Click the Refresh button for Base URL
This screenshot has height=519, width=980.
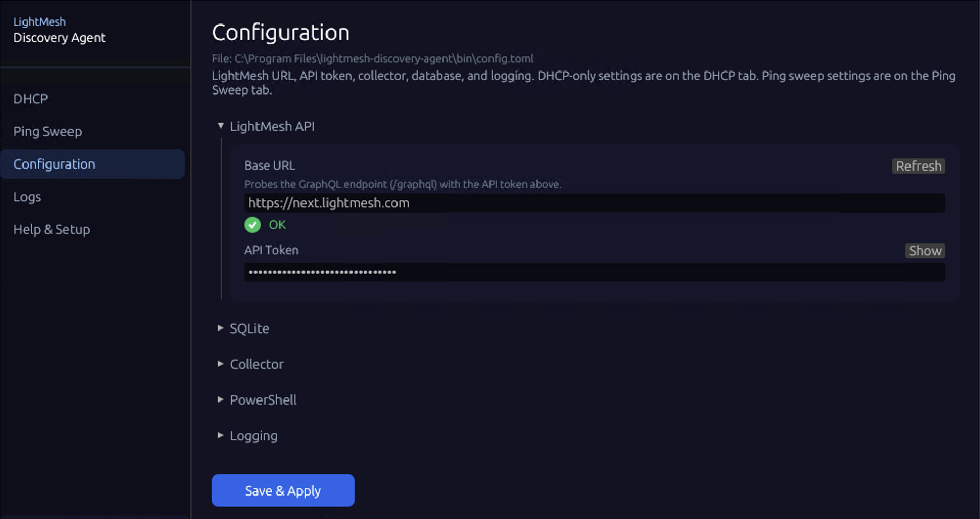pos(918,166)
